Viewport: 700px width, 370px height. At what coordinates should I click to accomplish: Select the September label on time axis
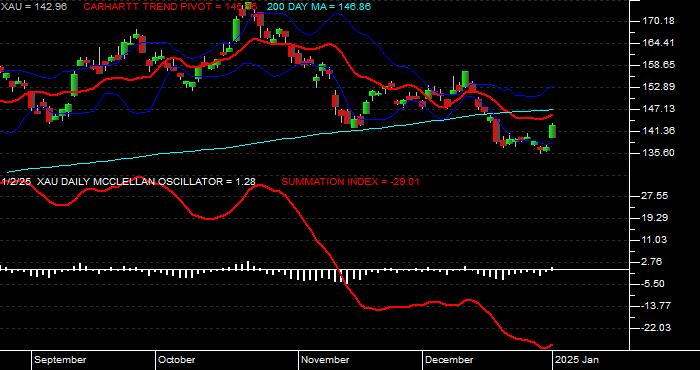(60, 360)
